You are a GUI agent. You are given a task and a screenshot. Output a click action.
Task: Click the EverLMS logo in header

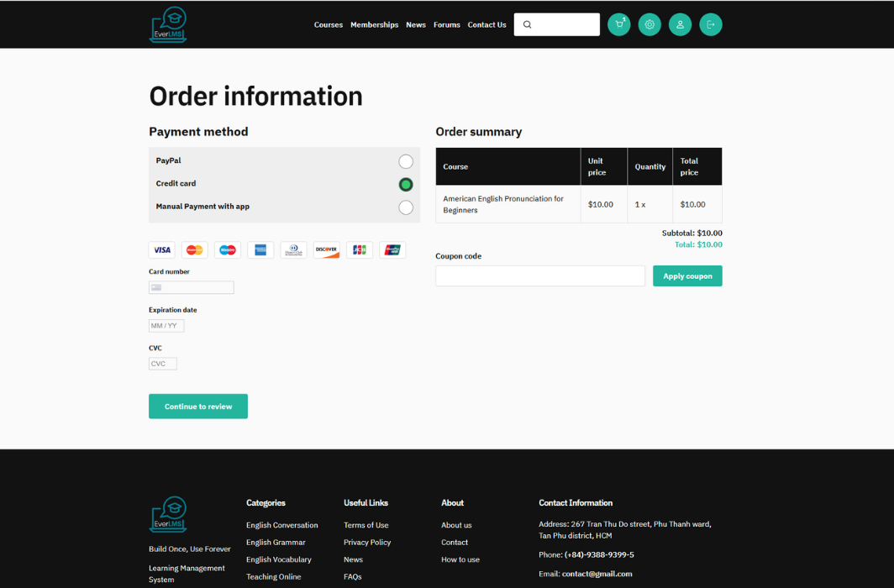168,24
